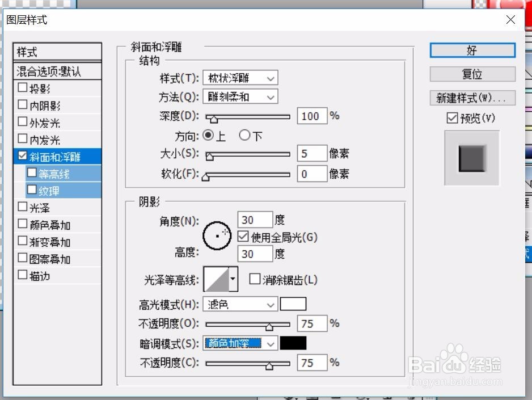Open the white highlight color swatch
This screenshot has height=400, width=532.
point(293,304)
